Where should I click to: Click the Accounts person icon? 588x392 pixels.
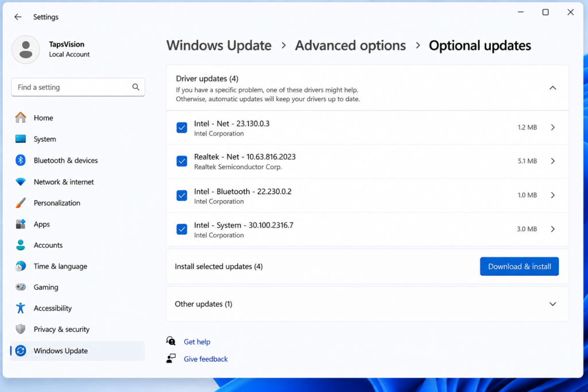tap(21, 245)
